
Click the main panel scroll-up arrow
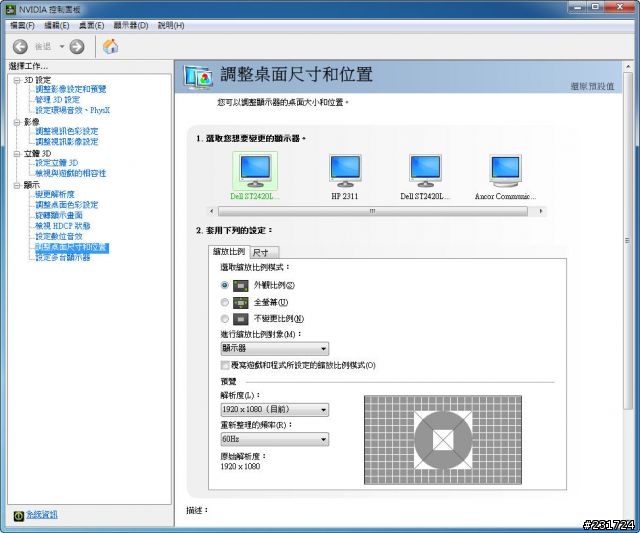(x=628, y=67)
